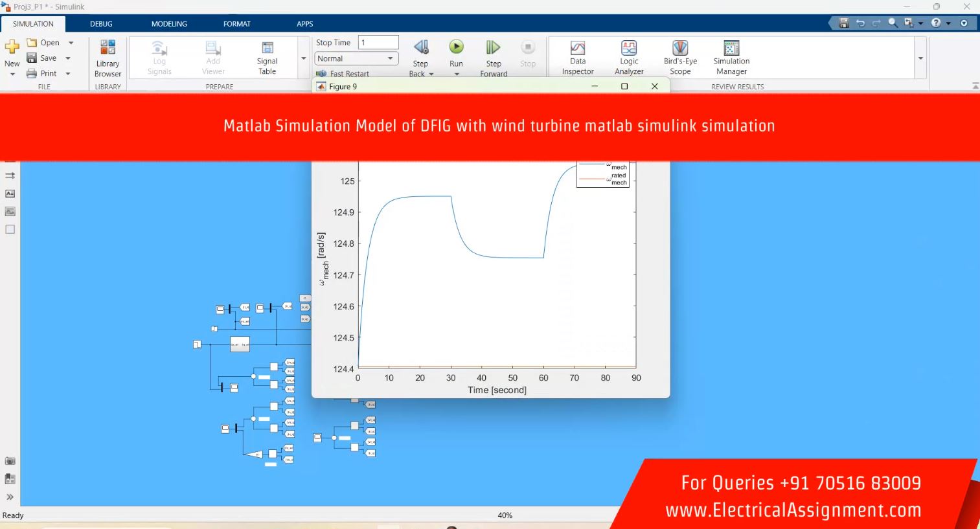Click the Print printer icon
The height and width of the screenshot is (529, 980).
point(32,73)
